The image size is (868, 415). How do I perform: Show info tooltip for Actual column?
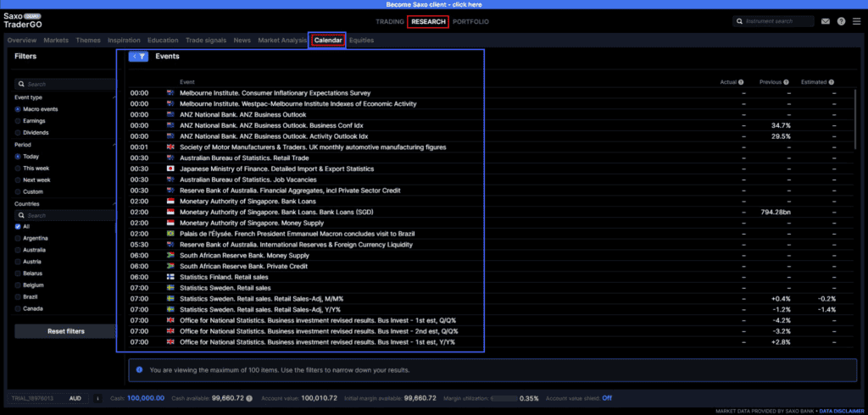[741, 82]
